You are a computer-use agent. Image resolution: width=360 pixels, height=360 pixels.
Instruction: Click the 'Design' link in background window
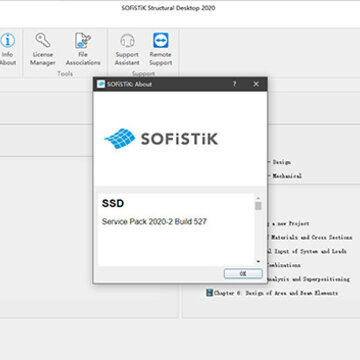coord(282,162)
